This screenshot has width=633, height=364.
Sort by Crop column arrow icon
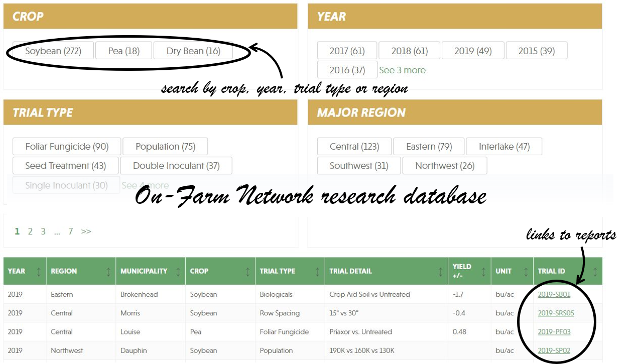tap(247, 271)
